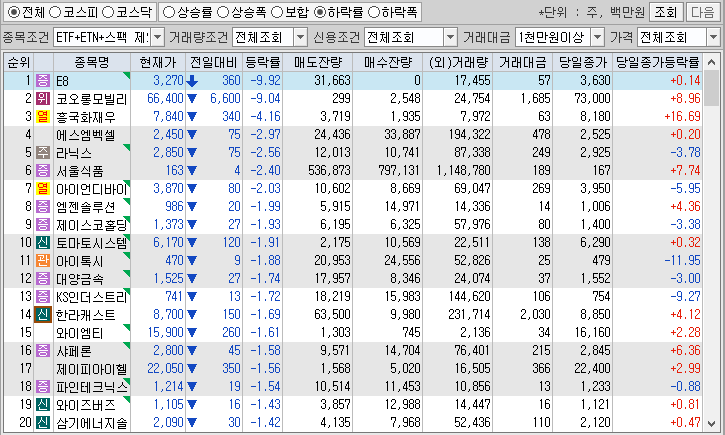Sort by 현재가 column header
This screenshot has width=725, height=435.
click(x=158, y=62)
